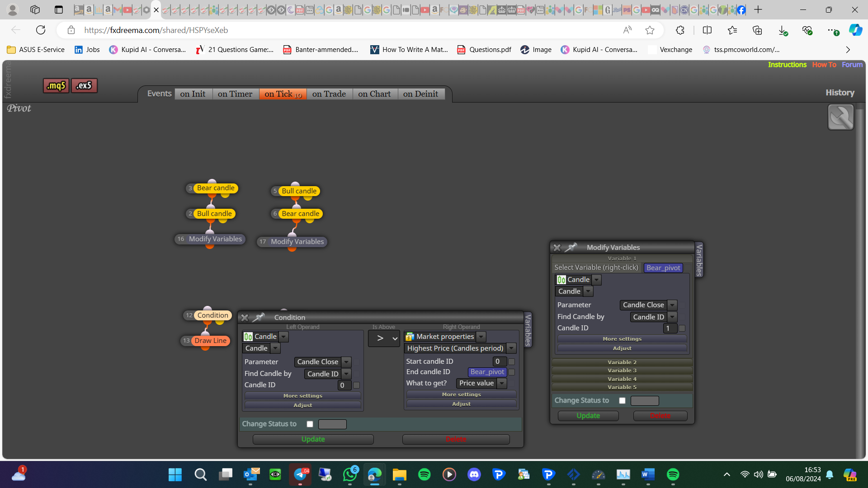Click Update in the Condition panel
The height and width of the screenshot is (488, 868).
pyautogui.click(x=313, y=439)
